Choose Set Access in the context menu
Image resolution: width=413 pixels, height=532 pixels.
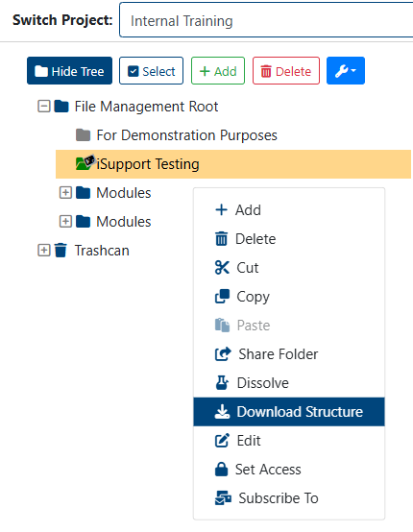(x=289, y=470)
